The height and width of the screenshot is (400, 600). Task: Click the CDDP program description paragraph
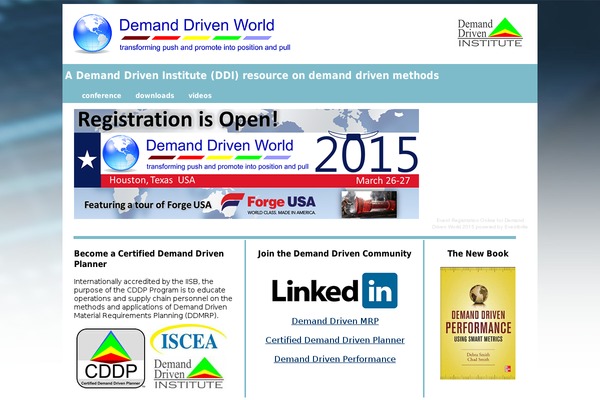pyautogui.click(x=153, y=299)
